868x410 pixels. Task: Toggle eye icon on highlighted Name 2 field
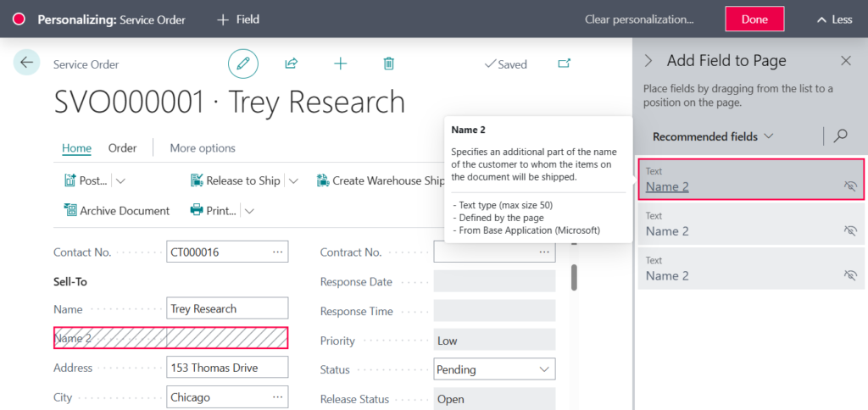pyautogui.click(x=850, y=186)
